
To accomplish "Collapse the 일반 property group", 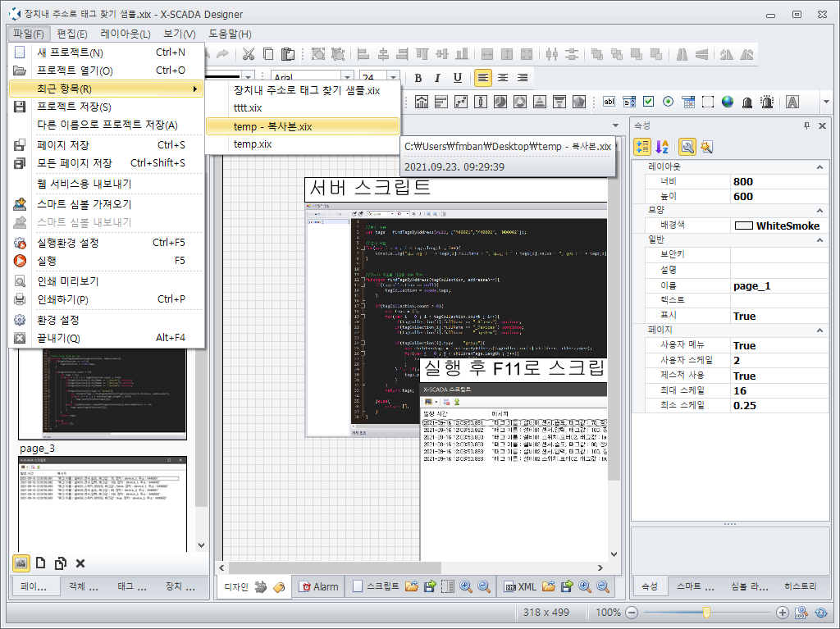I will pos(819,240).
